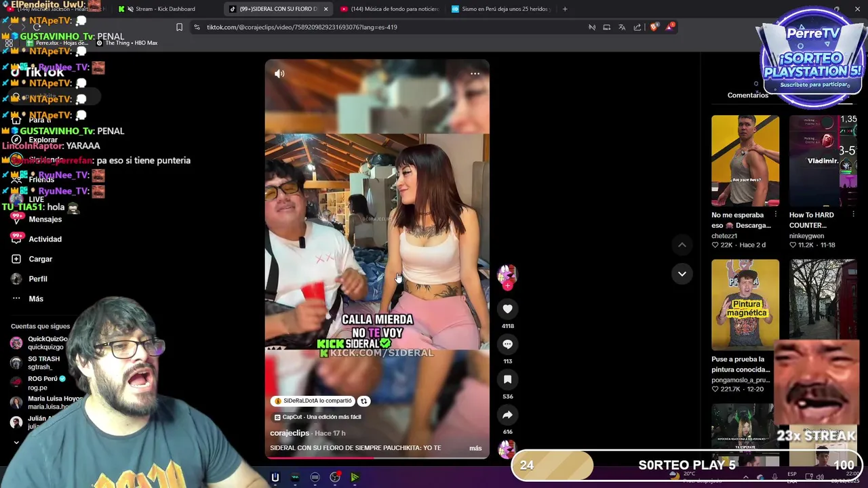Seek in the video's red progress bar
The width and height of the screenshot is (868, 488).
(x=376, y=457)
